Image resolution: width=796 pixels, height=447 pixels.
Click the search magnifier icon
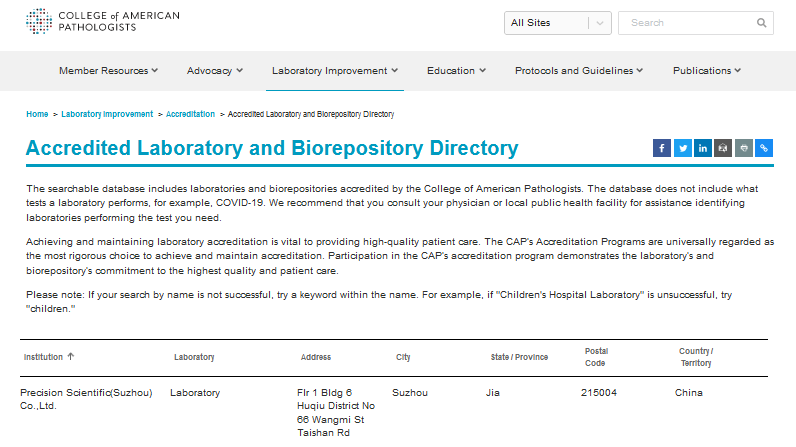(761, 23)
